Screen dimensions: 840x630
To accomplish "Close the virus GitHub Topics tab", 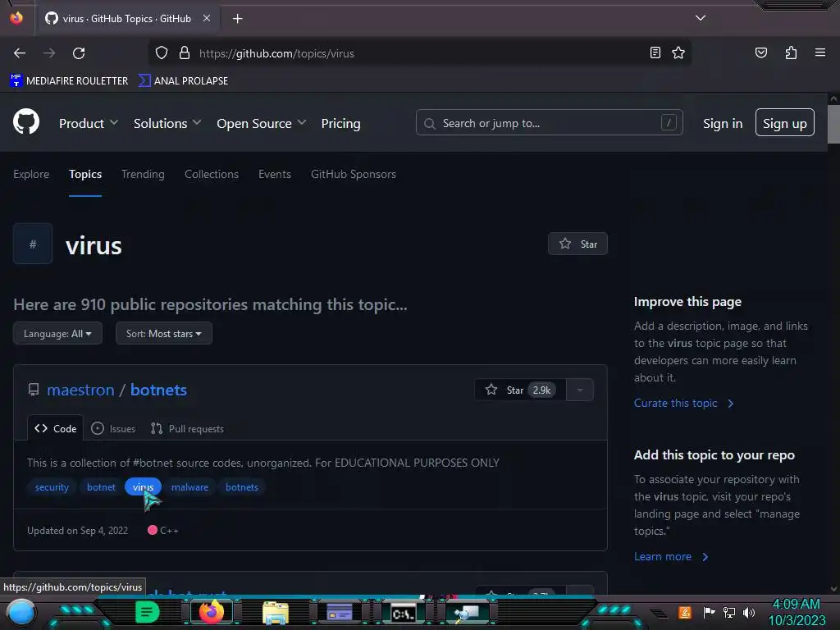I will [x=206, y=18].
